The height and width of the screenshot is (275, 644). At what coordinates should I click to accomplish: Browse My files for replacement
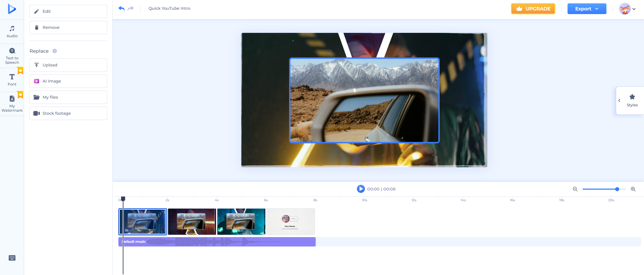(68, 97)
